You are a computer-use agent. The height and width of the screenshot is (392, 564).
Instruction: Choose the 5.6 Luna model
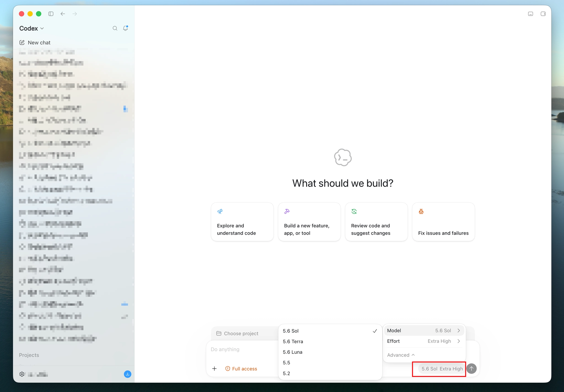coord(330,352)
